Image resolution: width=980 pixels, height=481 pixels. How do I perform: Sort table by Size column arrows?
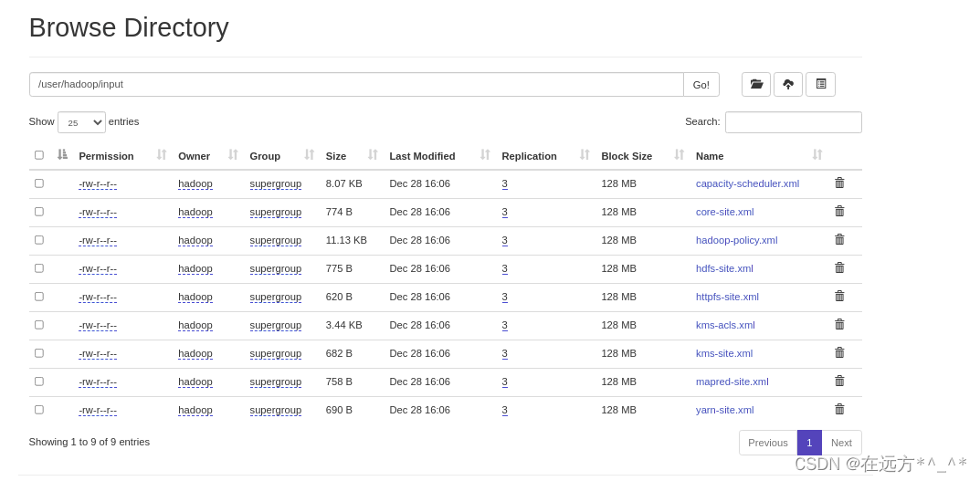[373, 155]
